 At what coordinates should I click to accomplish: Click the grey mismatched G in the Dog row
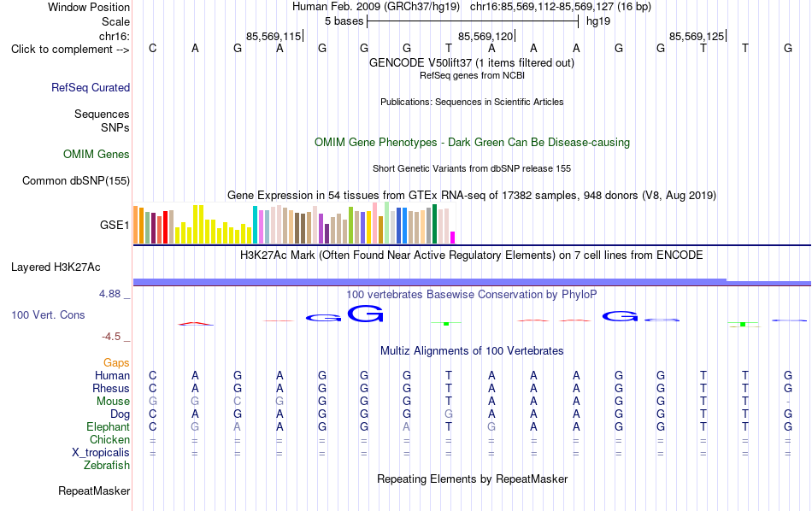coord(449,414)
